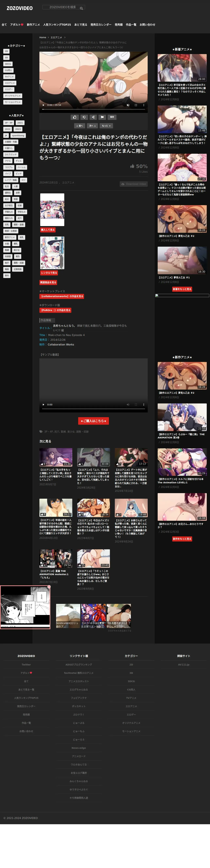Open the あとで見る menu item

[x=81, y=25]
